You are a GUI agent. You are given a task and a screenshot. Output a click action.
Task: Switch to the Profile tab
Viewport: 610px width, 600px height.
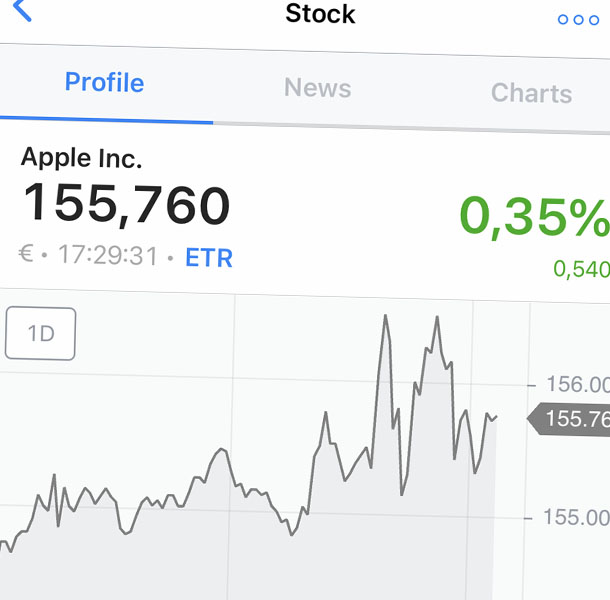[104, 82]
